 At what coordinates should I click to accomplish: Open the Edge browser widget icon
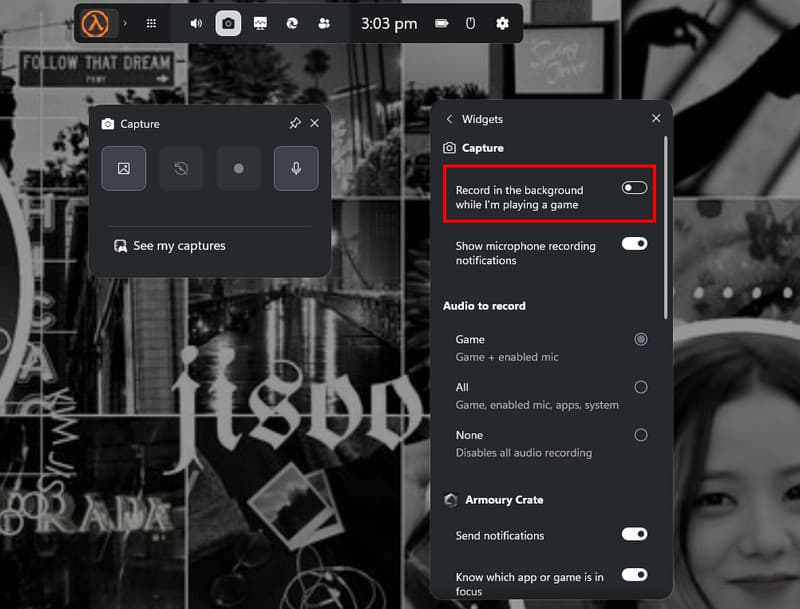(x=292, y=23)
